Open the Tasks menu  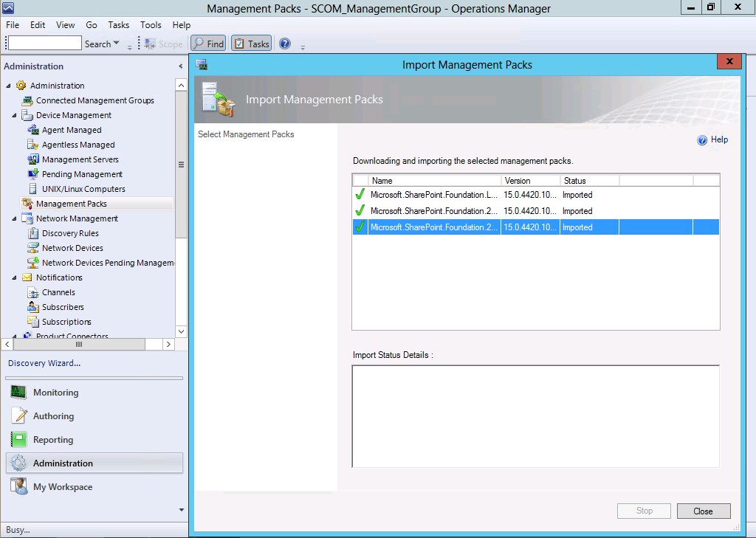pyautogui.click(x=119, y=25)
